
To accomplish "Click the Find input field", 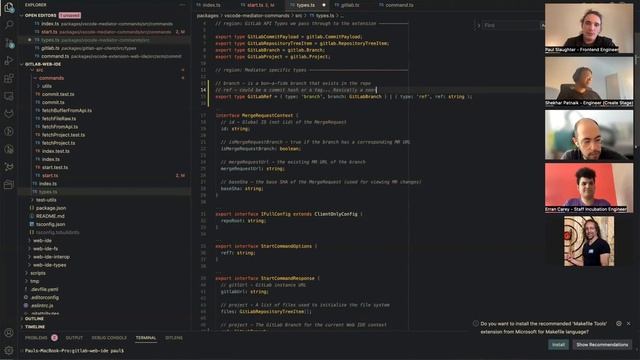I will point(510,25).
